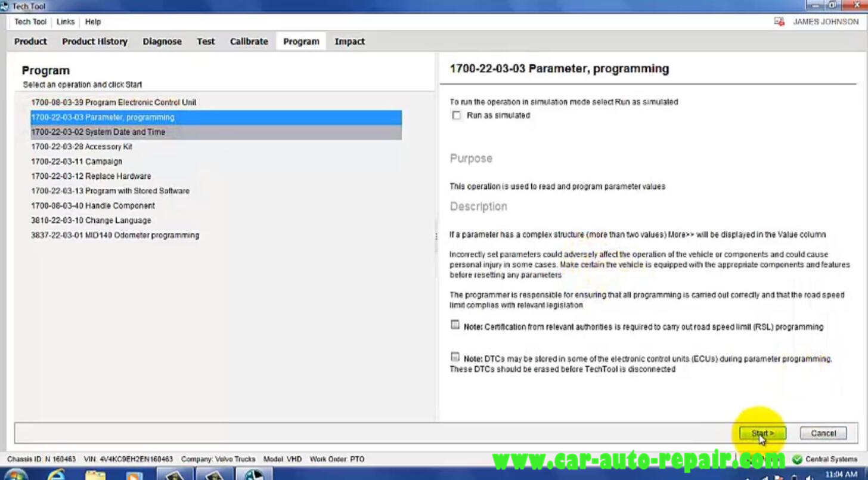This screenshot has width=868, height=480.
Task: Click the Start button to run the operation
Action: (x=762, y=433)
